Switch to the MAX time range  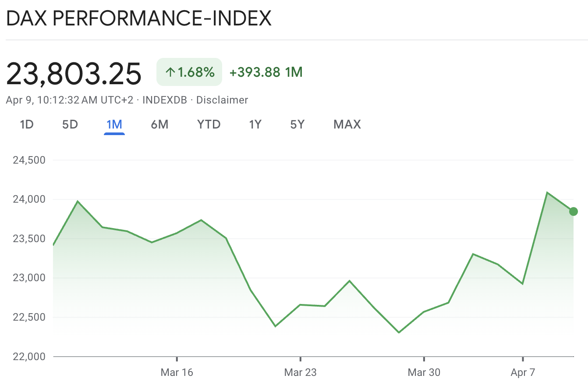pyautogui.click(x=346, y=125)
